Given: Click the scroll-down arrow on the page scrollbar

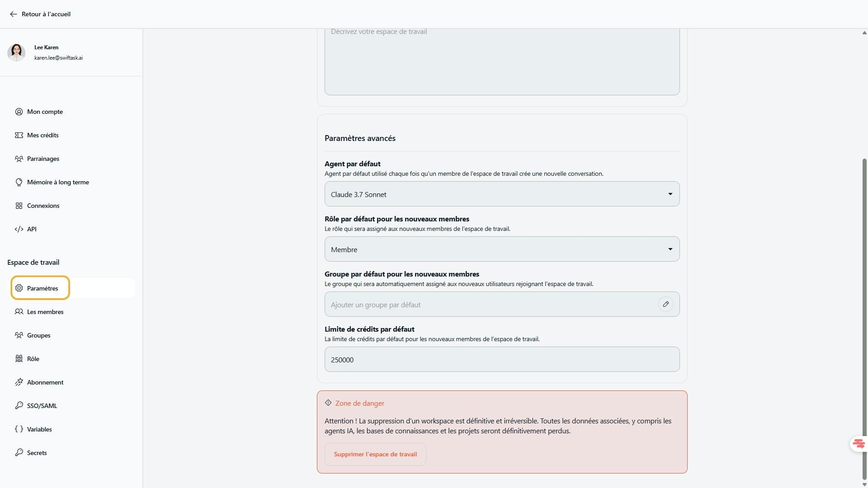Looking at the screenshot, I should [864, 484].
